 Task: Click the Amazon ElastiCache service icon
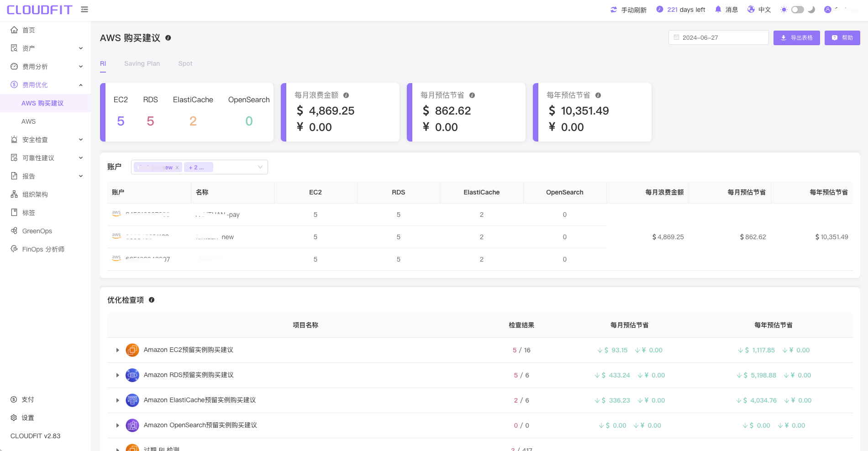point(132,400)
